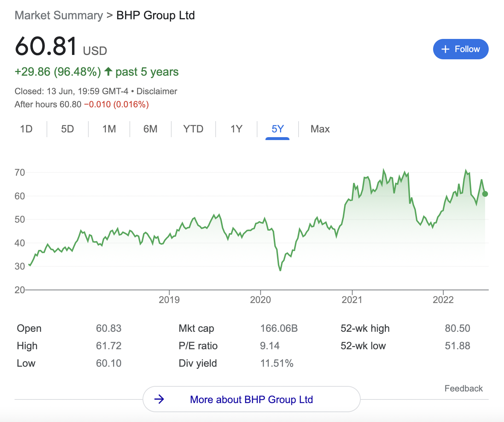The width and height of the screenshot is (504, 422).
Task: Click the green end-point dot on chart
Action: 485,194
